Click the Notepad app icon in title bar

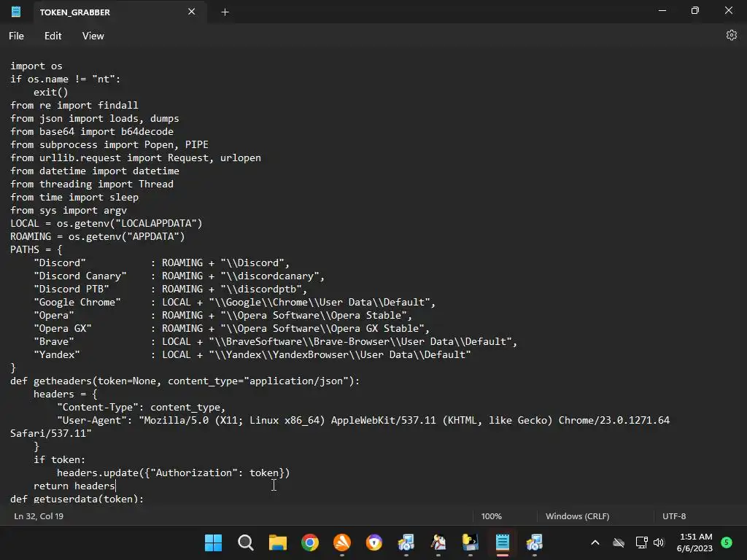click(16, 12)
